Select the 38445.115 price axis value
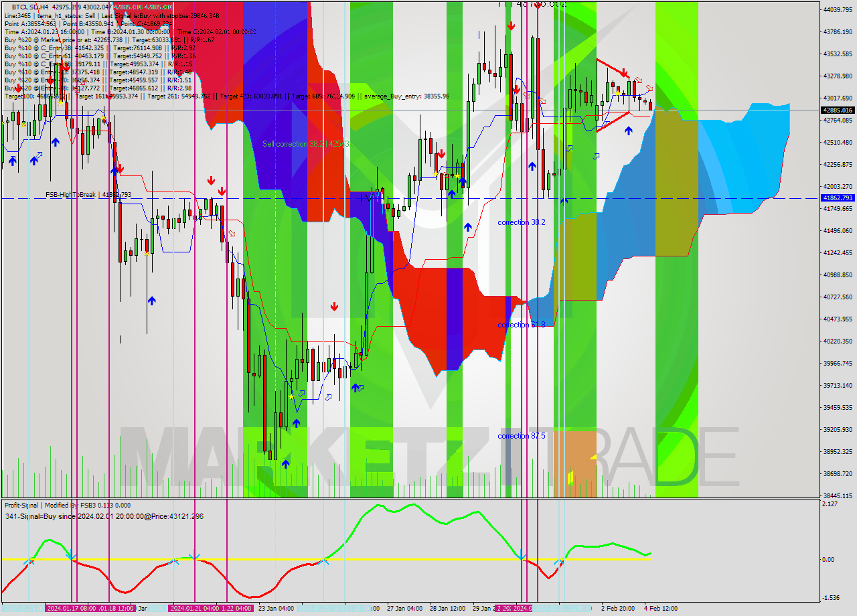 point(838,495)
